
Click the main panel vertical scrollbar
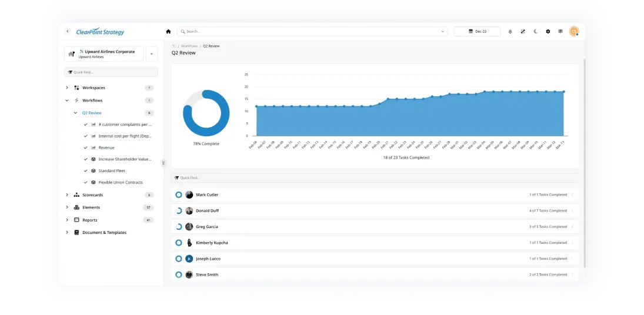pos(583,163)
